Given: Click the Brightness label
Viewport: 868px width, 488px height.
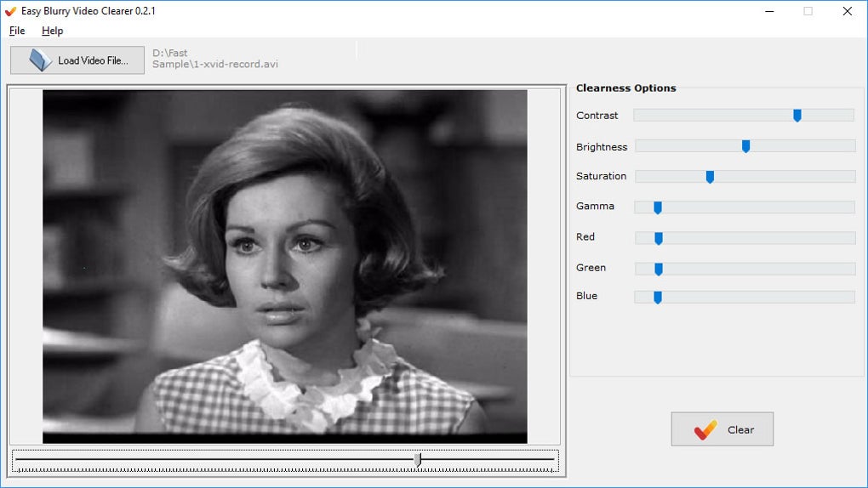Looking at the screenshot, I should (601, 147).
